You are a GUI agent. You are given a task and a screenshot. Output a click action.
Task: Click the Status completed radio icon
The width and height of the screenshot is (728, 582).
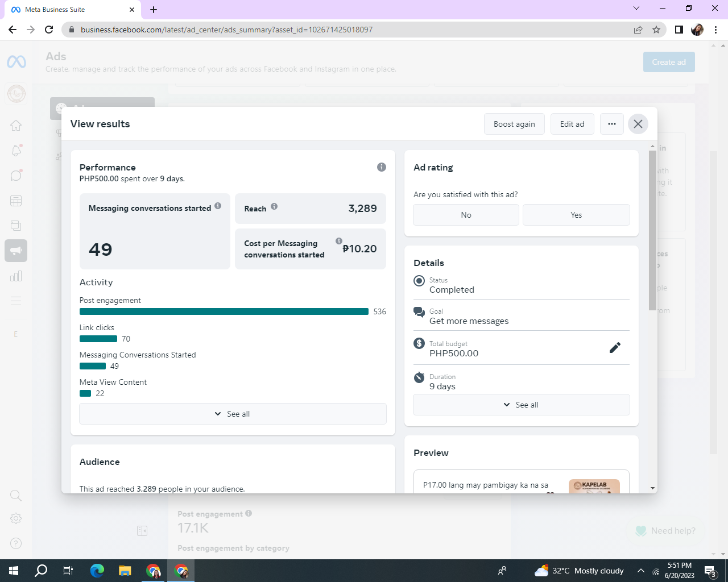pos(419,280)
